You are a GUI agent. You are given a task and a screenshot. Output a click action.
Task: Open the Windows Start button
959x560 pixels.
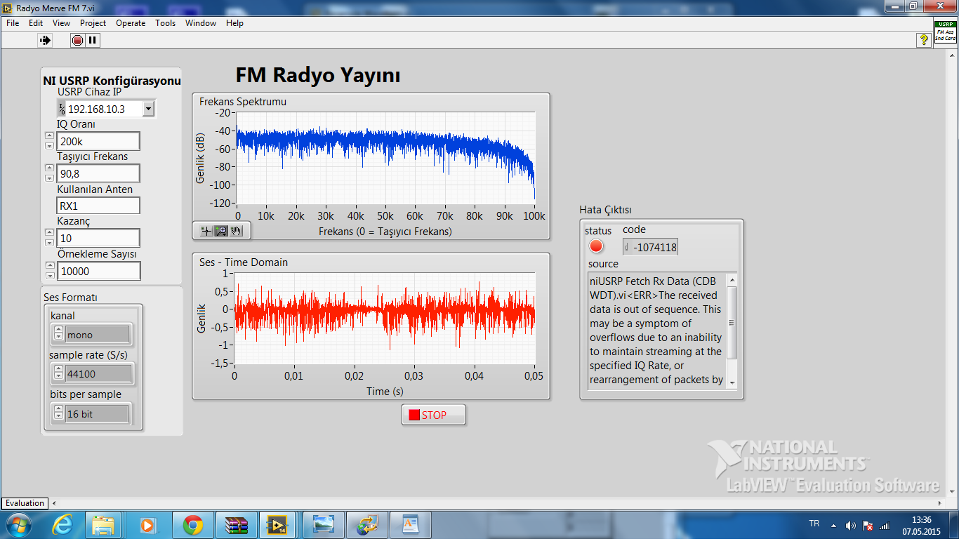coord(19,524)
